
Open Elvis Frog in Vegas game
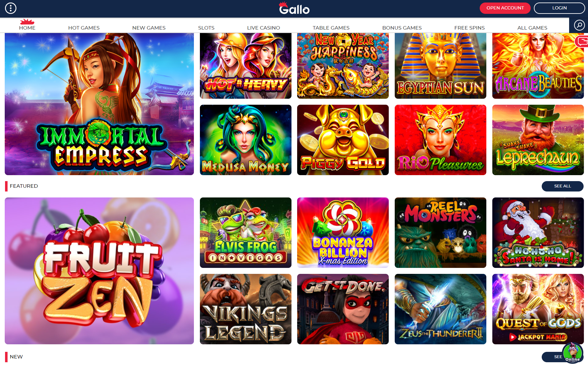point(246,233)
